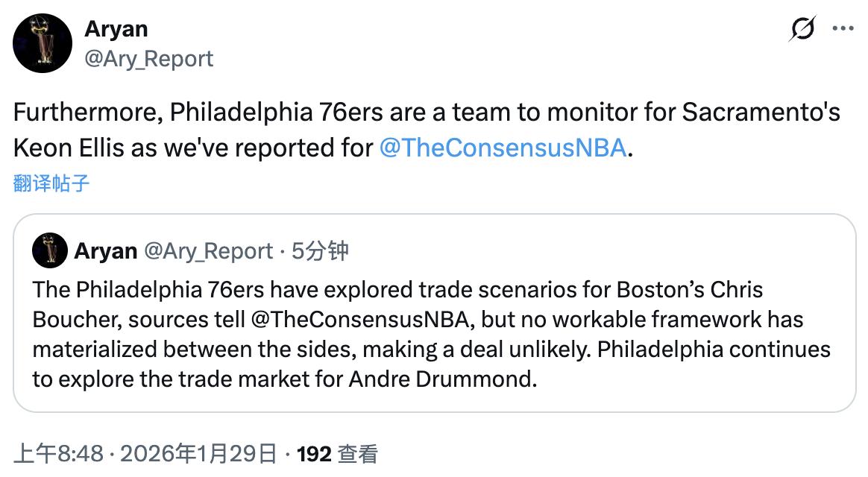The height and width of the screenshot is (477, 868).
Task: Click the small avatar in quoted post
Action: (x=50, y=250)
